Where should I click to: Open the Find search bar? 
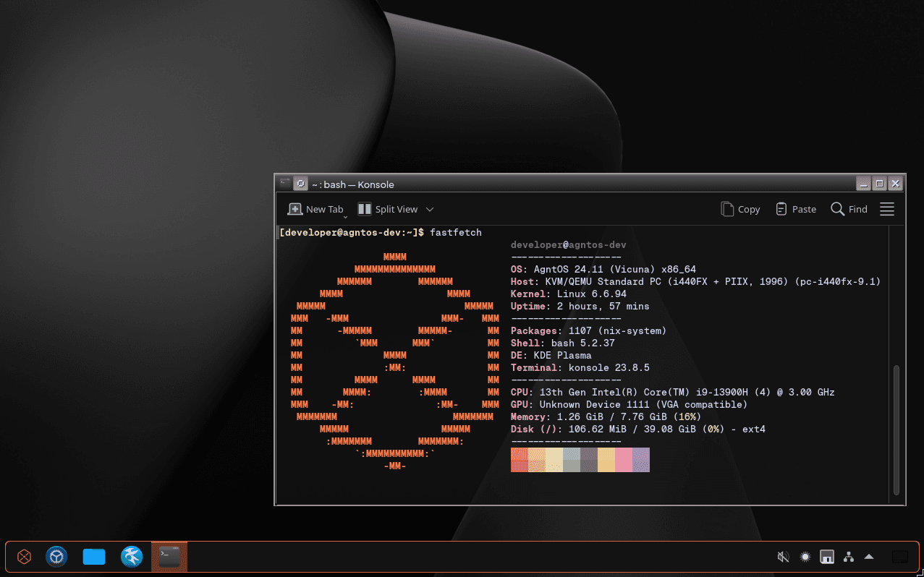pyautogui.click(x=849, y=209)
